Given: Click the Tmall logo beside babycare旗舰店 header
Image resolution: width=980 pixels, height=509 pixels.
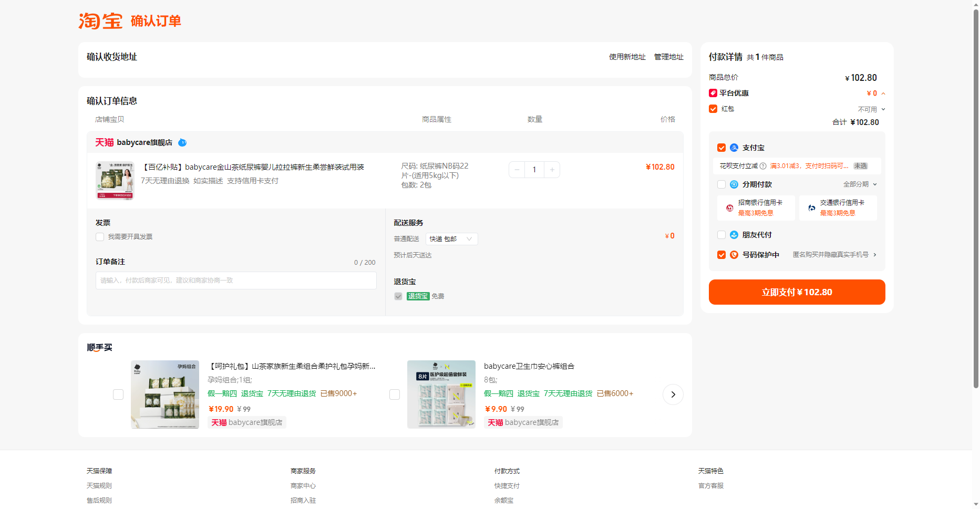Looking at the screenshot, I should click(105, 142).
